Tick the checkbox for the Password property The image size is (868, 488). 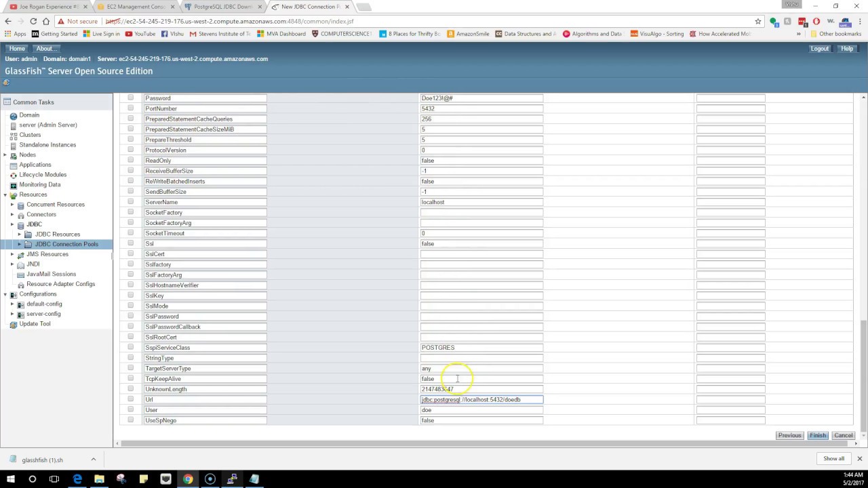coord(131,98)
